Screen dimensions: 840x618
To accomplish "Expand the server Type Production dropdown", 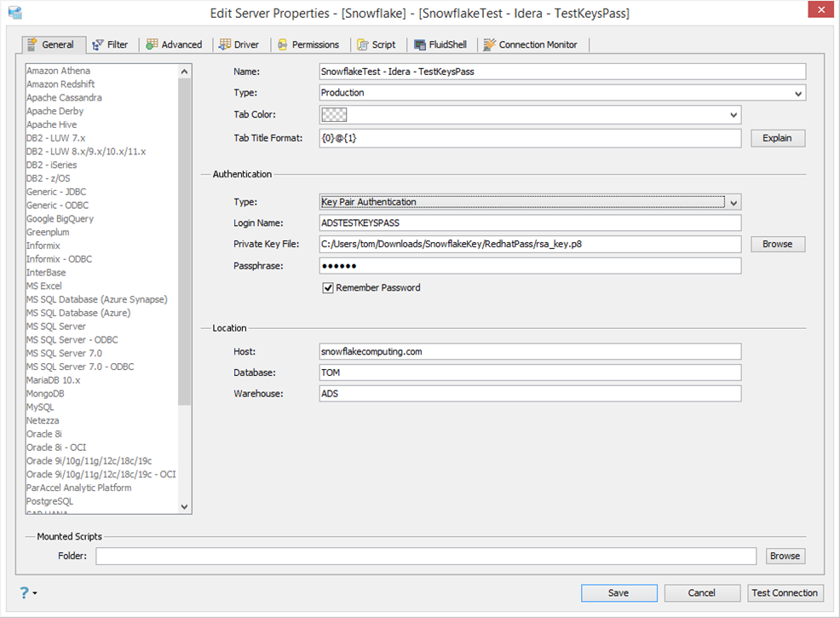I will (x=798, y=93).
